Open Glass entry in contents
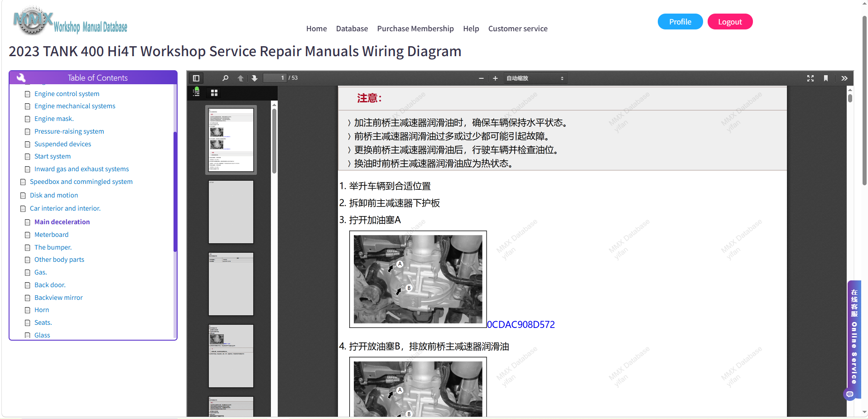 [x=42, y=335]
